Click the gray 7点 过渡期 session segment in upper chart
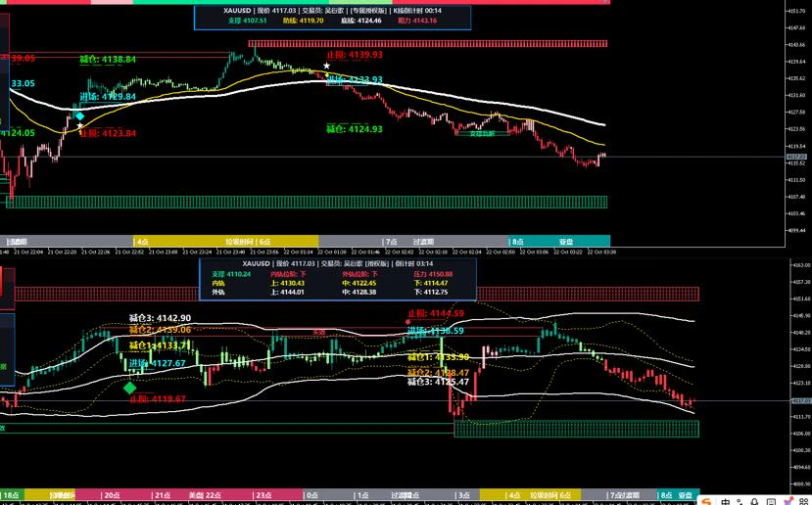The width and height of the screenshot is (812, 505). (413, 241)
